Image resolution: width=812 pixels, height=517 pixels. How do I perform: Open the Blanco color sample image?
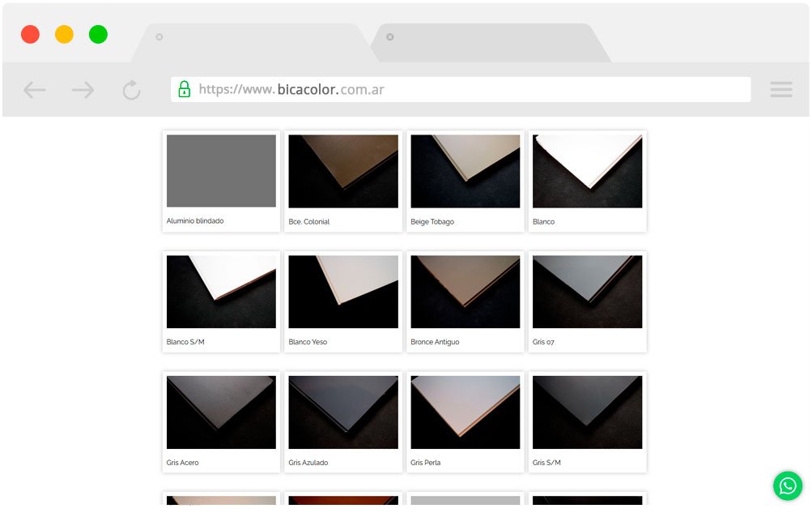587,171
